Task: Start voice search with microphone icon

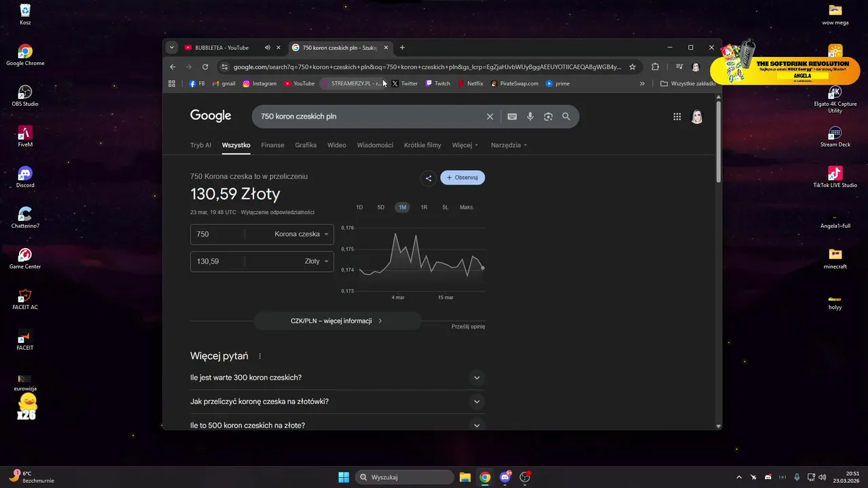Action: coord(530,117)
